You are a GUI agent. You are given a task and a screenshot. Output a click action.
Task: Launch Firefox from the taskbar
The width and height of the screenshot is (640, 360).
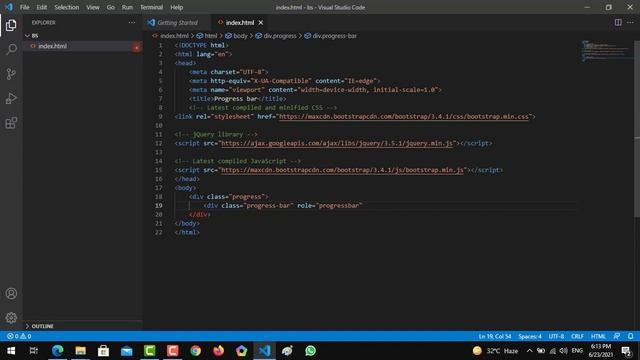pyautogui.click(x=218, y=351)
